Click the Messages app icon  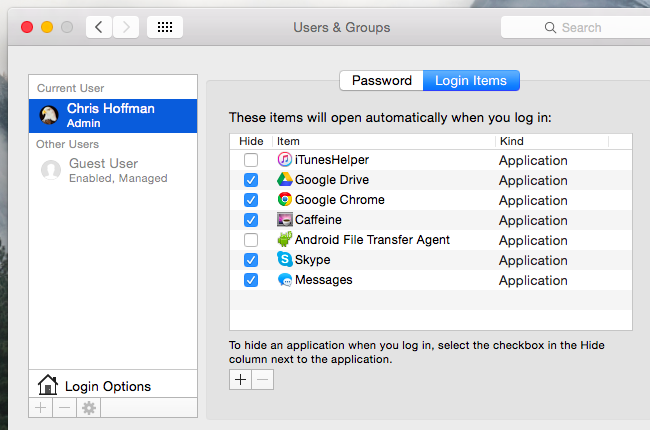(x=284, y=280)
